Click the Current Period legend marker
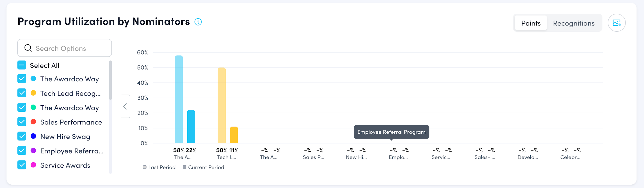644x188 pixels. tap(184, 167)
